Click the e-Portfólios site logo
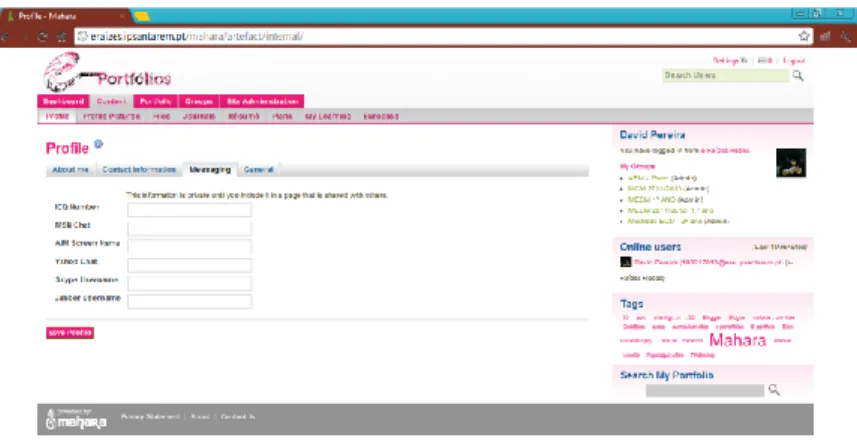The image size is (857, 441). pyautogui.click(x=107, y=72)
